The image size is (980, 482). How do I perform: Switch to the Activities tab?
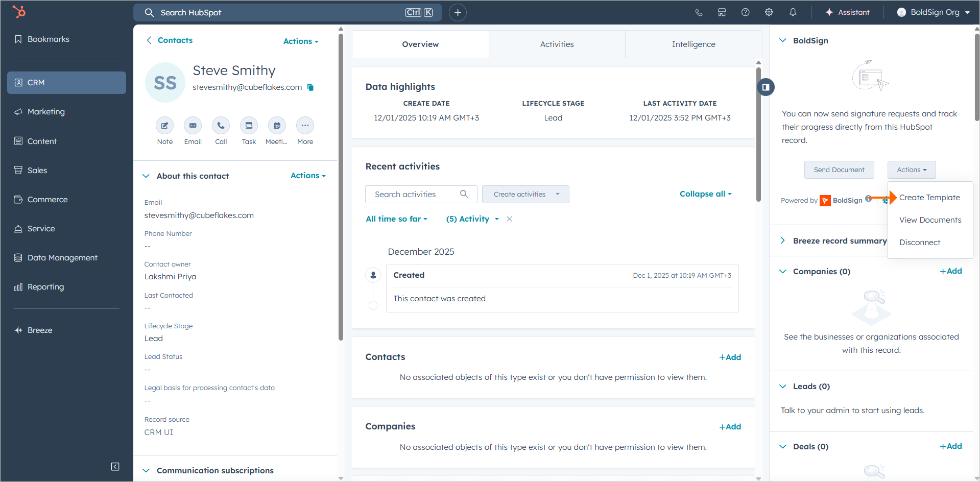[557, 44]
